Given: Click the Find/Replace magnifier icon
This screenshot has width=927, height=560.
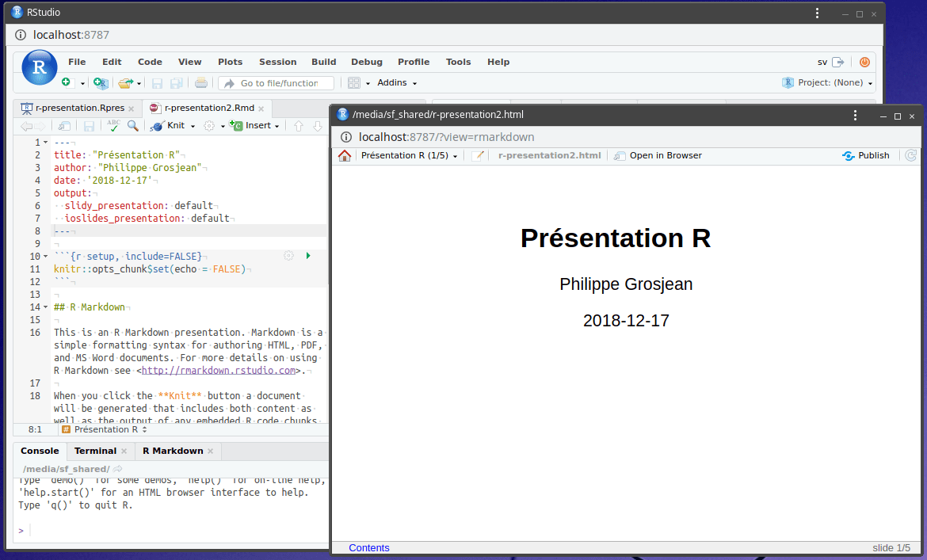Looking at the screenshot, I should (x=133, y=126).
